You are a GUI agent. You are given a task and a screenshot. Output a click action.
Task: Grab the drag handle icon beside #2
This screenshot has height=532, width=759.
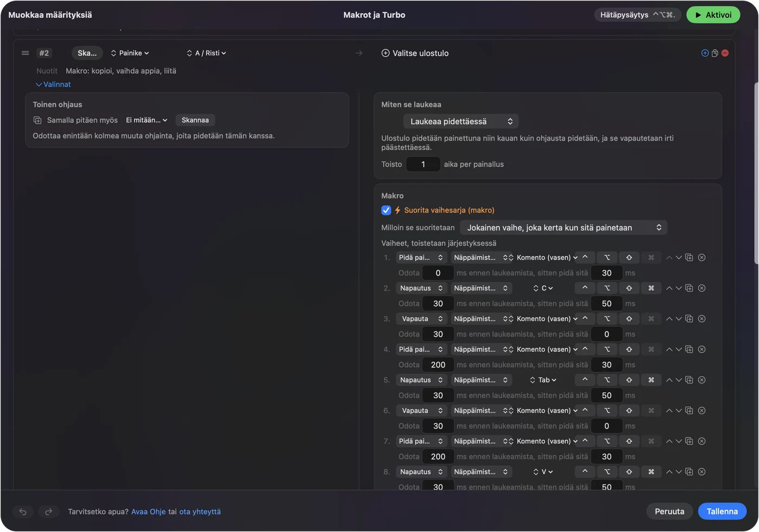[x=25, y=53]
